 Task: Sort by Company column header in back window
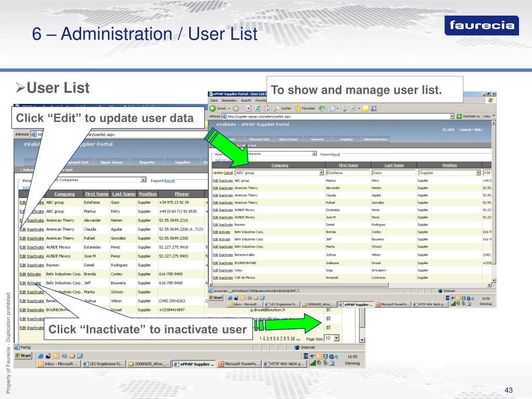click(x=64, y=194)
